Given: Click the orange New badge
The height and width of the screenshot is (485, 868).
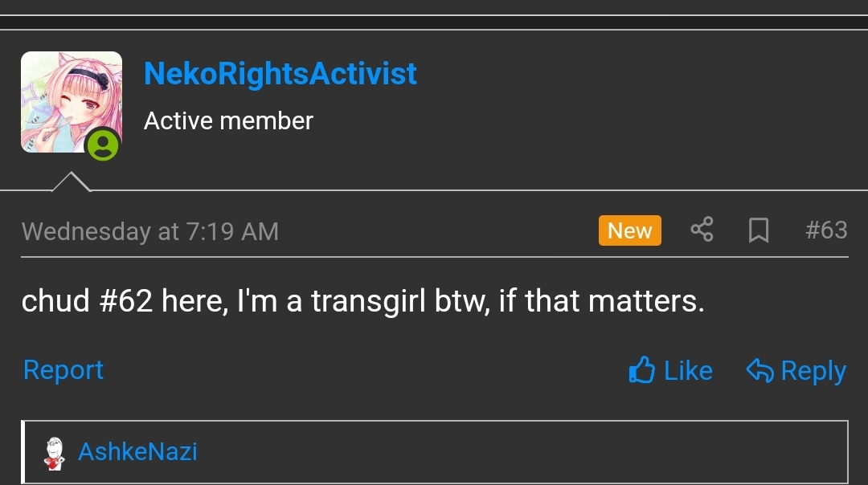Looking at the screenshot, I should point(630,230).
